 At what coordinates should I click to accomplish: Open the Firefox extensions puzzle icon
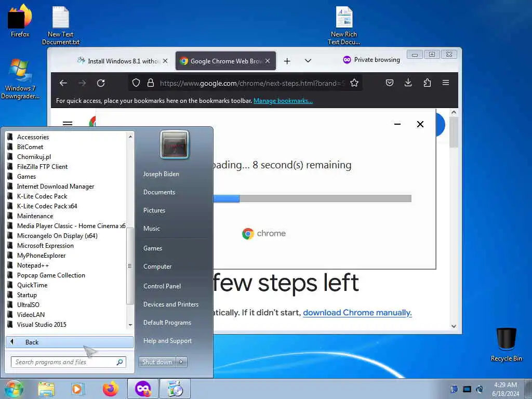point(427,83)
